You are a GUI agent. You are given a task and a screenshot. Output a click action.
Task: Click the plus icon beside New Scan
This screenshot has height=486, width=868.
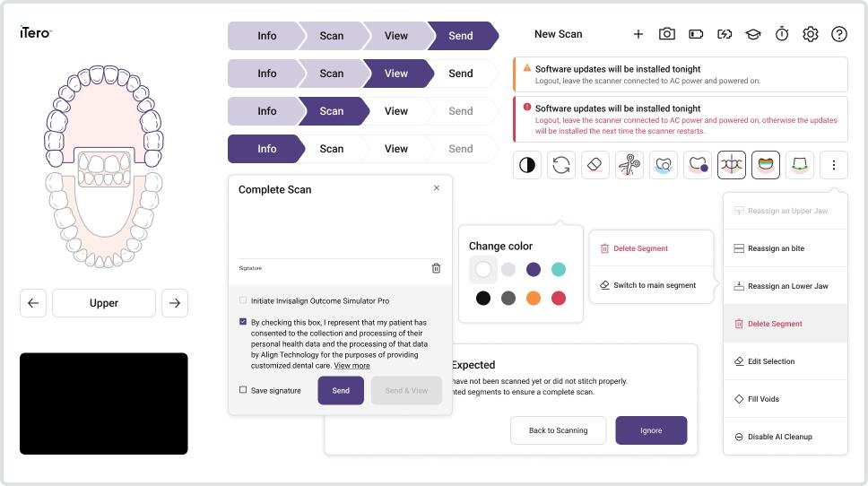tap(638, 34)
